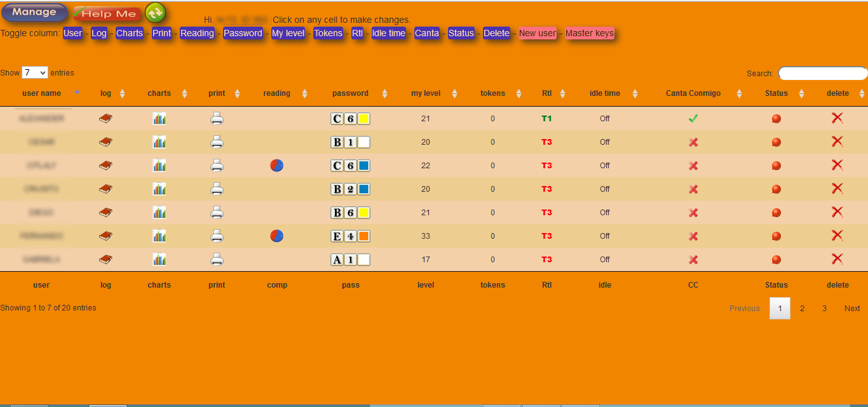Enable Canta Conmigo for the B1 password row
Image resolution: width=868 pixels, height=407 pixels.
click(x=693, y=142)
